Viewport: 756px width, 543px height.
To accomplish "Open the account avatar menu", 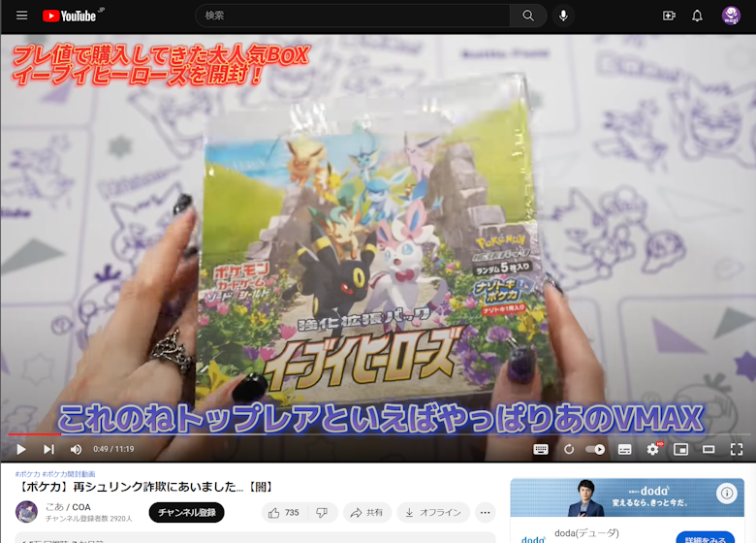I will click(731, 16).
